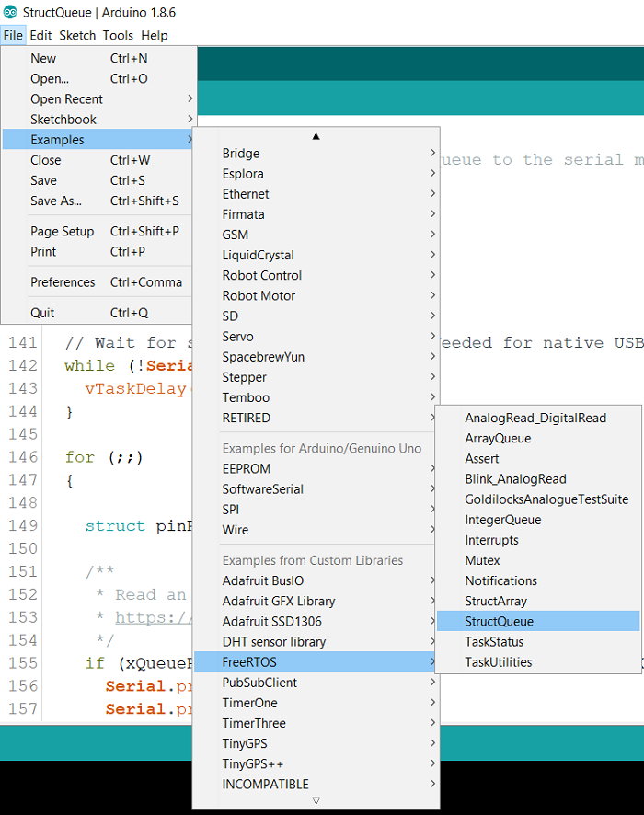The width and height of the screenshot is (644, 815).
Task: Open the Blink_AnalogRead example
Action: point(515,479)
